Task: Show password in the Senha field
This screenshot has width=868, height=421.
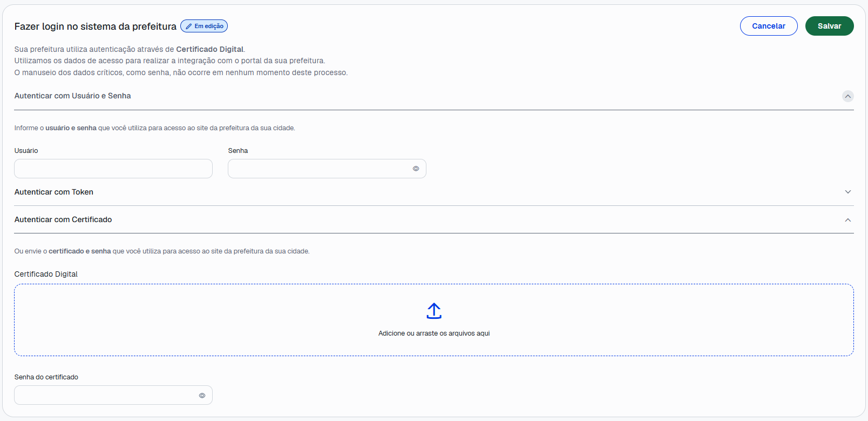Action: [x=416, y=169]
